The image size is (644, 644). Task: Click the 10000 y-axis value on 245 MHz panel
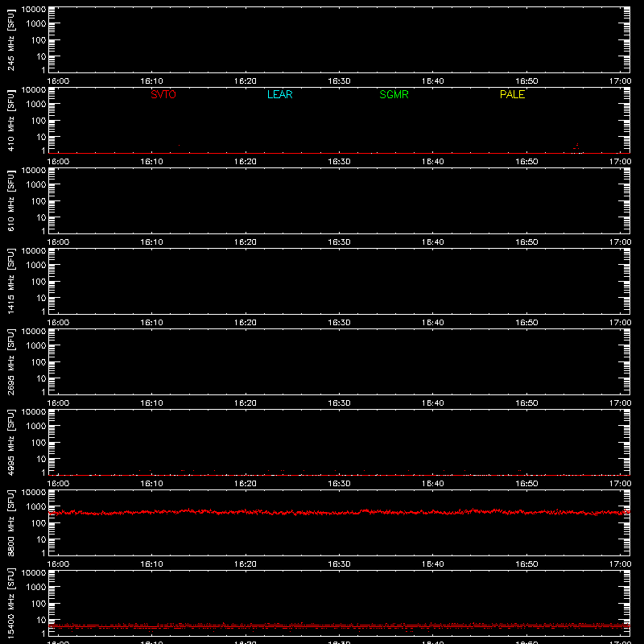(34, 10)
